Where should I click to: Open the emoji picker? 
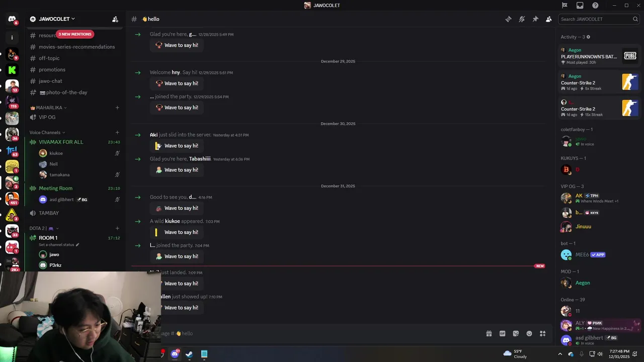point(529,333)
